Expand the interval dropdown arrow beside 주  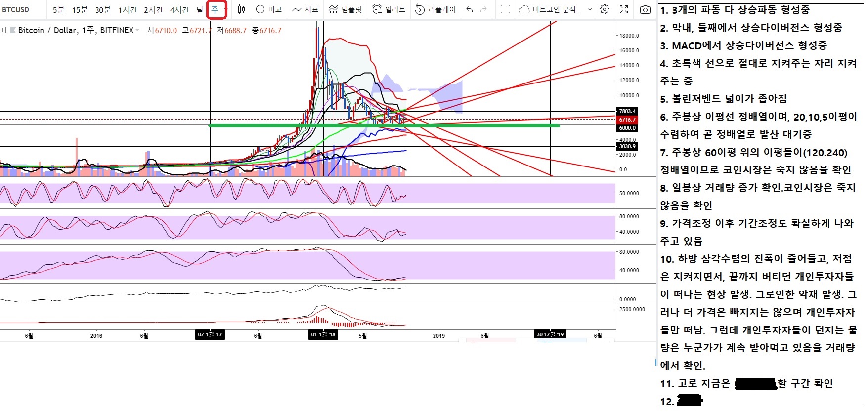(x=226, y=9)
